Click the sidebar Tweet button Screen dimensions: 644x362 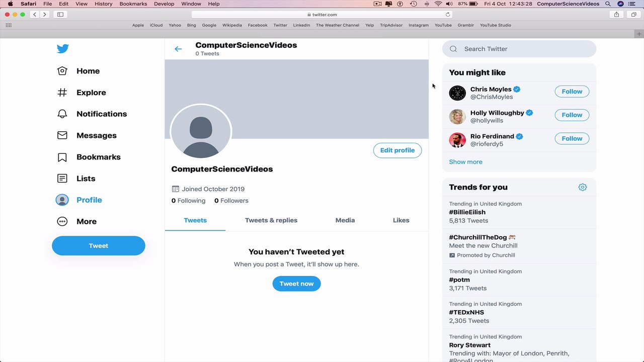[x=99, y=246]
